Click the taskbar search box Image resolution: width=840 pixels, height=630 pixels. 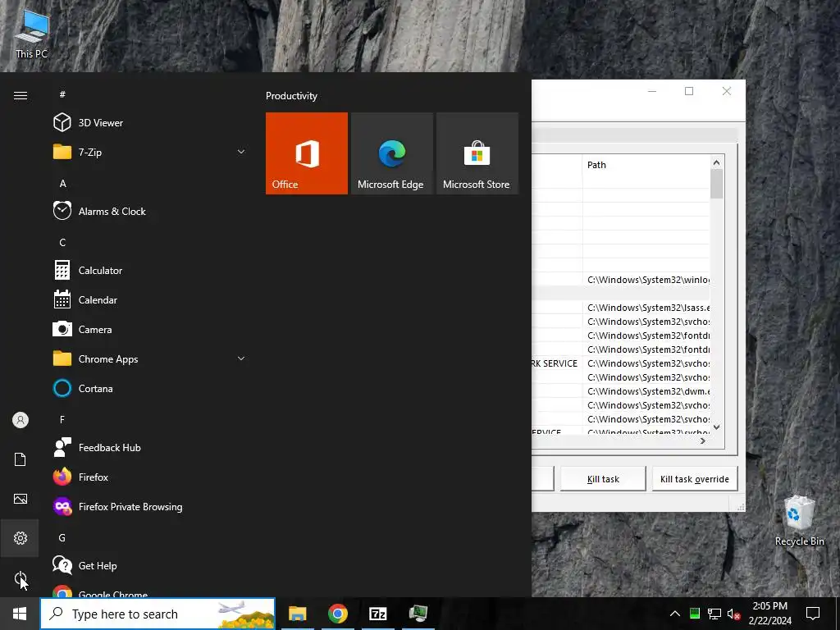coord(157,614)
